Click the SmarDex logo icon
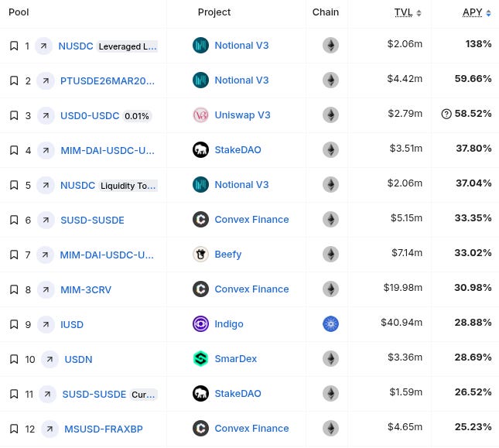 tap(201, 358)
